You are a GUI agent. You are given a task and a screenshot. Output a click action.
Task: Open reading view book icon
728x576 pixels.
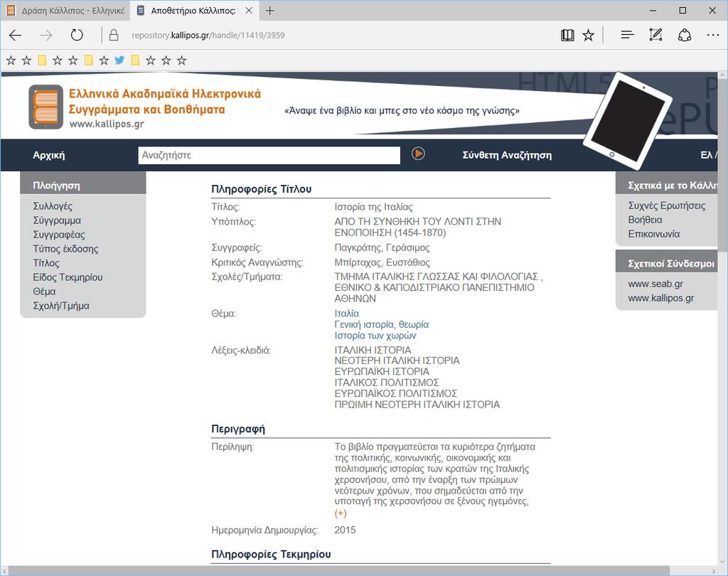pyautogui.click(x=567, y=36)
